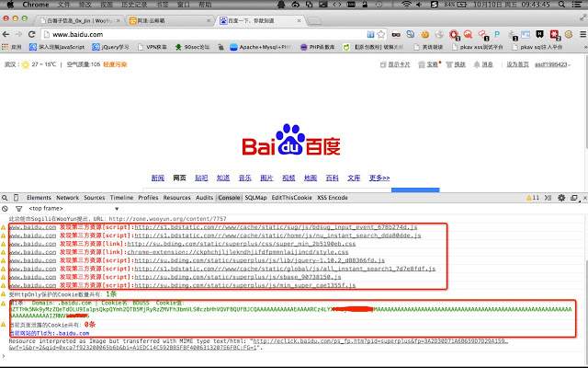
Task: Close the DevTools panel with the X
Action: (x=584, y=198)
